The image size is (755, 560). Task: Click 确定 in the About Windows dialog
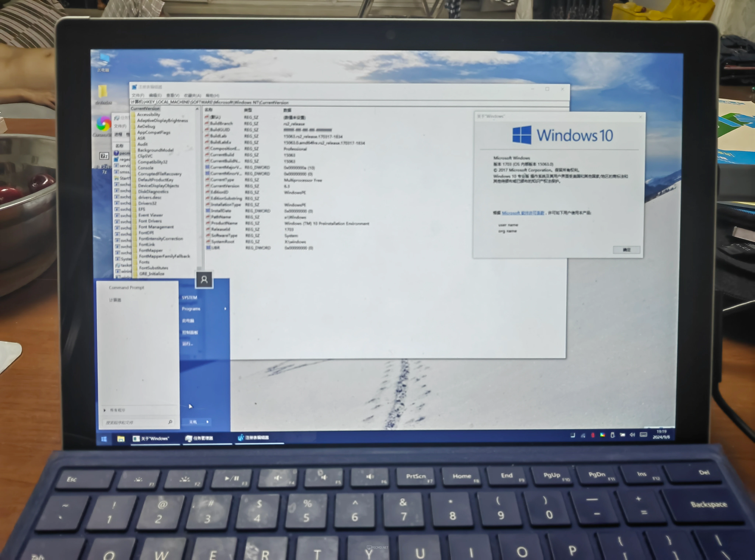(627, 250)
